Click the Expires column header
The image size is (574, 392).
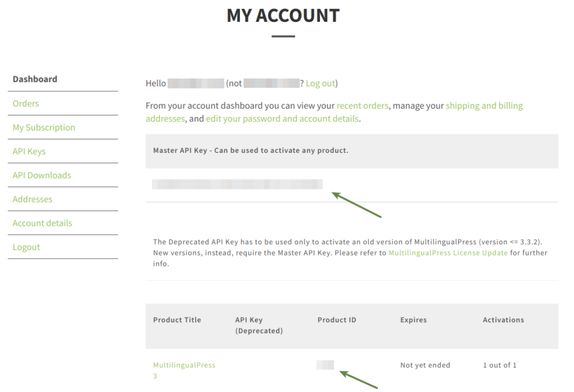tap(413, 320)
